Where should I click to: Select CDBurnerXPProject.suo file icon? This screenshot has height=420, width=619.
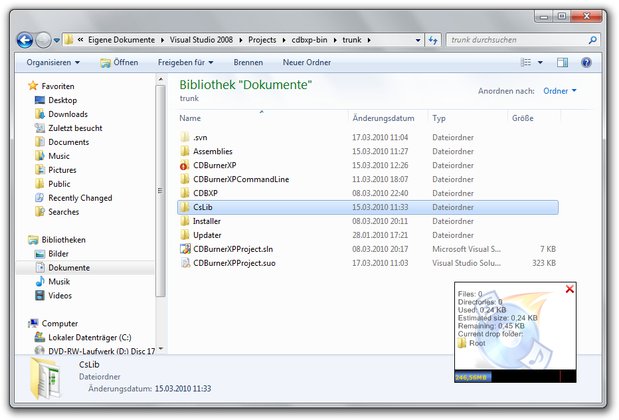tap(185, 263)
